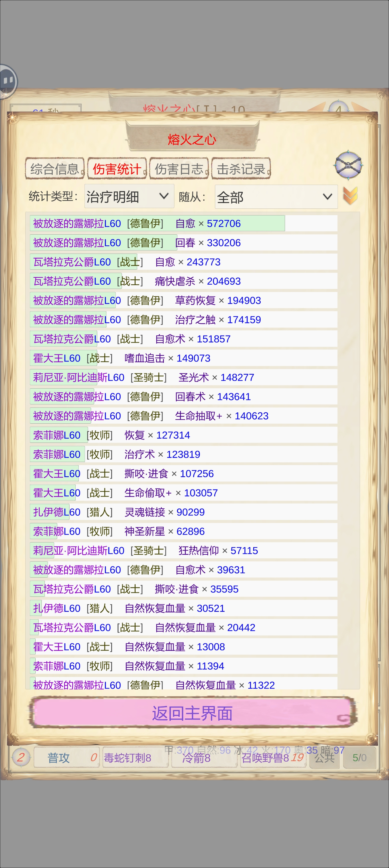Click the 5/0 counter box
389x868 pixels.
tap(359, 757)
